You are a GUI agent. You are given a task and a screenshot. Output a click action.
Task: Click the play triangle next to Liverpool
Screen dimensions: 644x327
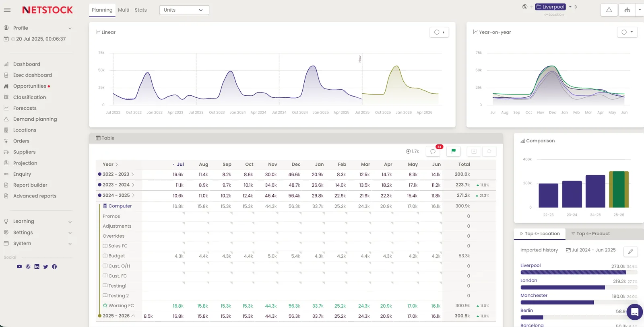click(x=576, y=7)
